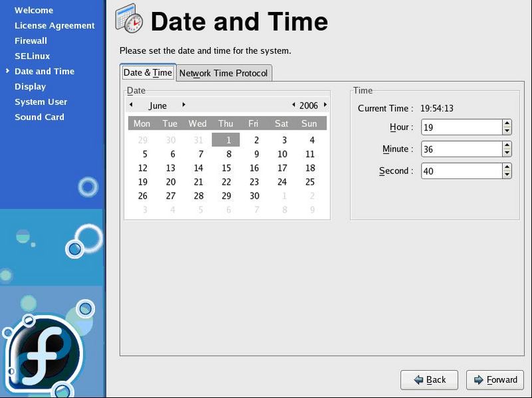Screen dimensions: 532x398
Task: Click previous month arrow beside June
Action: tap(131, 105)
